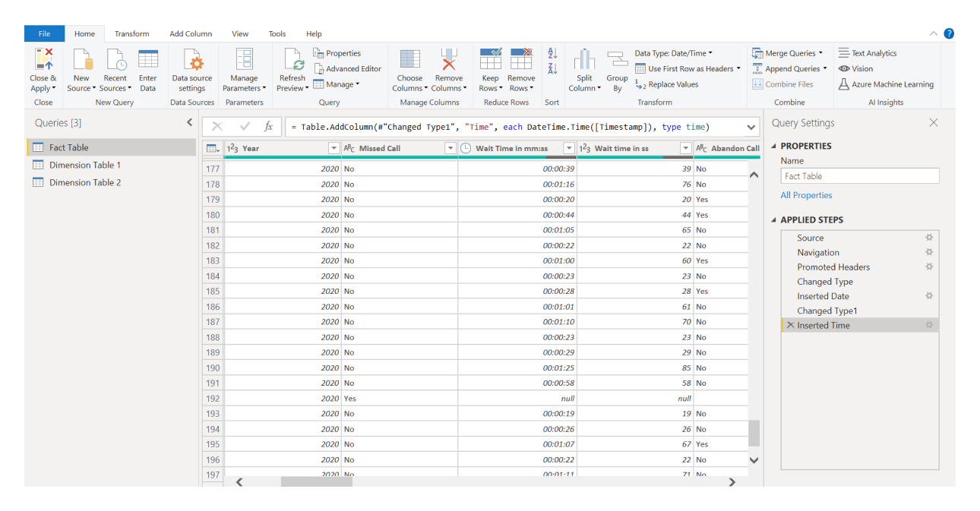This screenshot has height=511, width=980.
Task: Collapse the Queries pane
Action: (x=189, y=122)
